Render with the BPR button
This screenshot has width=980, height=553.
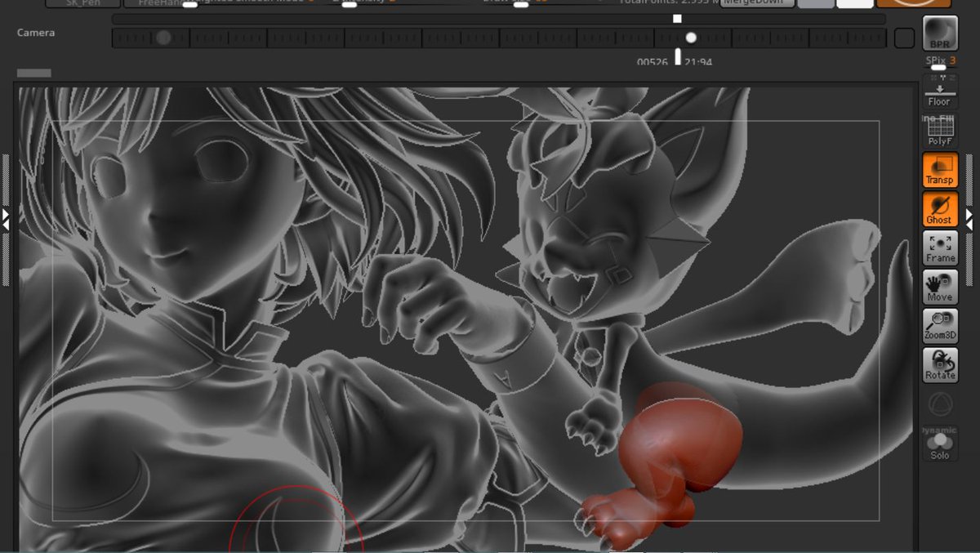[940, 33]
